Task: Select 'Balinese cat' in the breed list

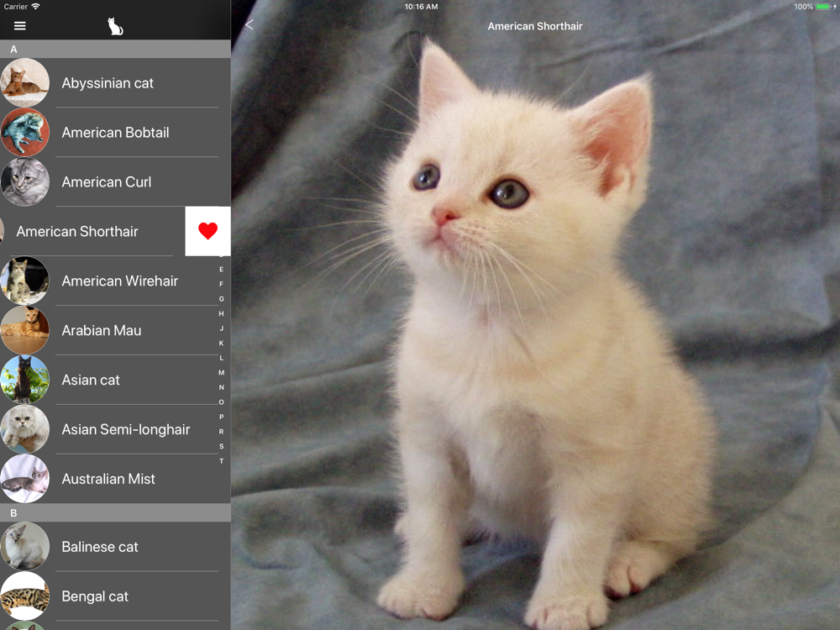Action: coord(100,547)
